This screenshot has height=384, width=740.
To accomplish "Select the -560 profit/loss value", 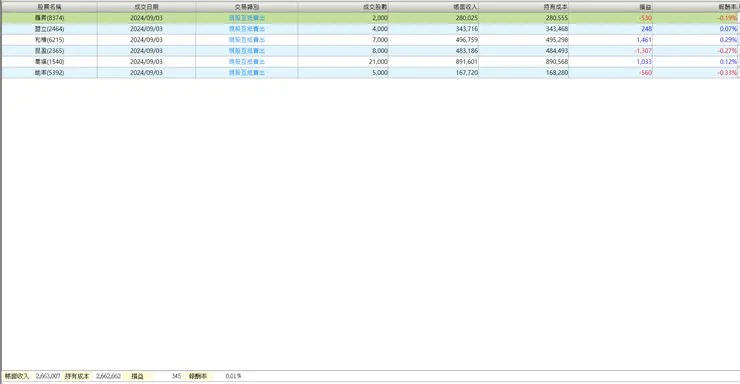I will pos(645,73).
